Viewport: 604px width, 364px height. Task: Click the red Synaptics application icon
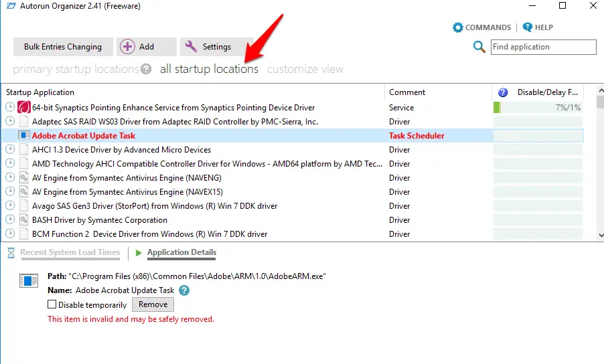[x=24, y=107]
